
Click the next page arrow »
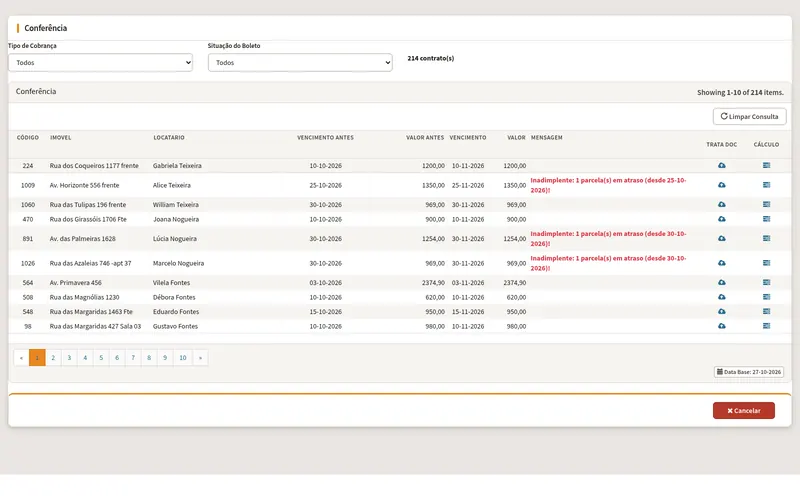pos(201,358)
